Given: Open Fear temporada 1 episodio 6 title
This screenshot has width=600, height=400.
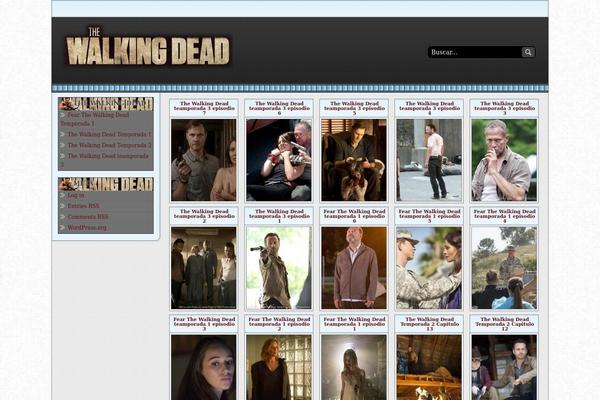Looking at the screenshot, I should [354, 216].
